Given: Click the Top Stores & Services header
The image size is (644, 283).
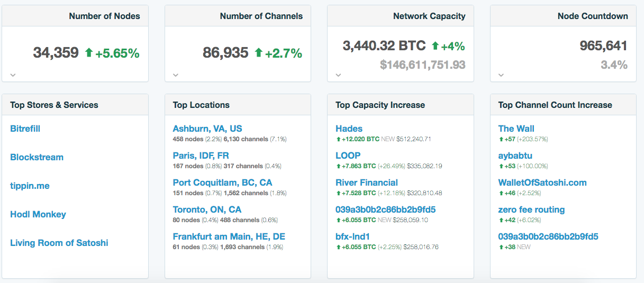Looking at the screenshot, I should (54, 105).
